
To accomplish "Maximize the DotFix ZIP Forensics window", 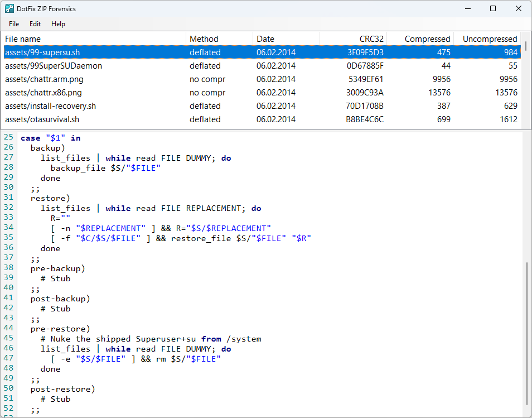I will [493, 8].
